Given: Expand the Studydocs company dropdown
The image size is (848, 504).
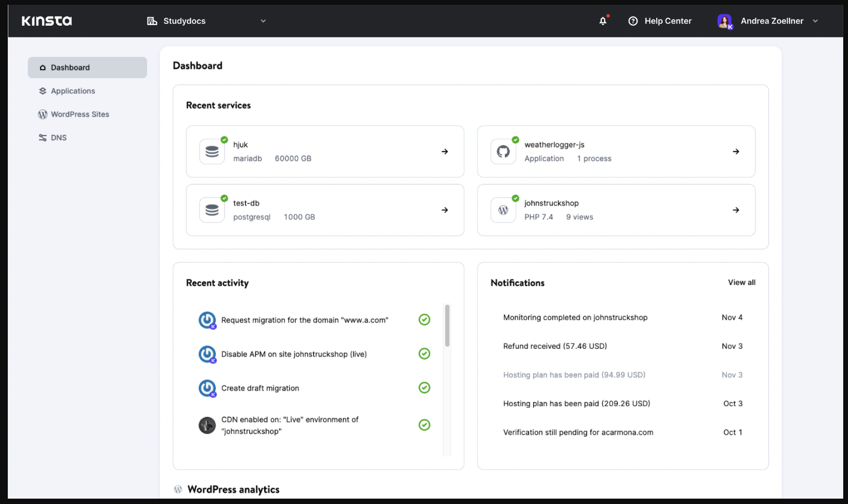Looking at the screenshot, I should pos(263,21).
